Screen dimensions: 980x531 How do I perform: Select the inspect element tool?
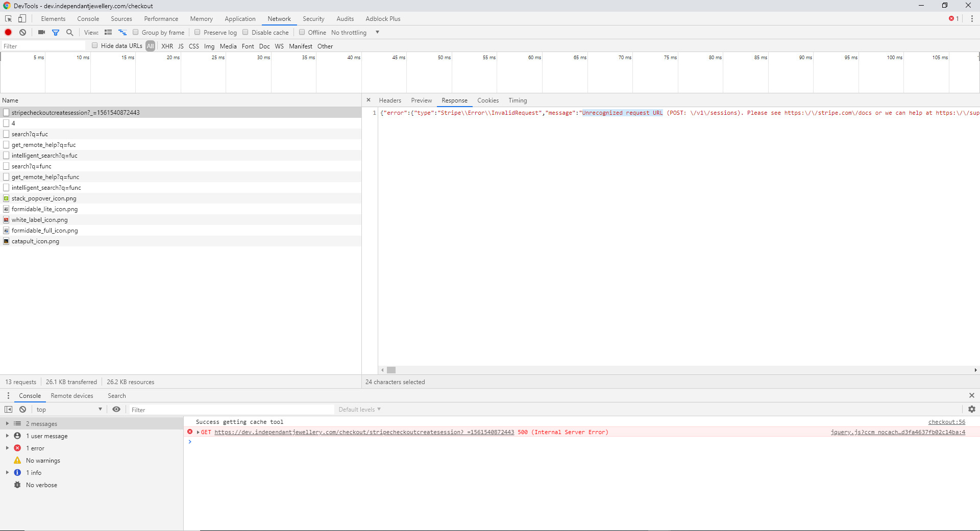click(8, 18)
